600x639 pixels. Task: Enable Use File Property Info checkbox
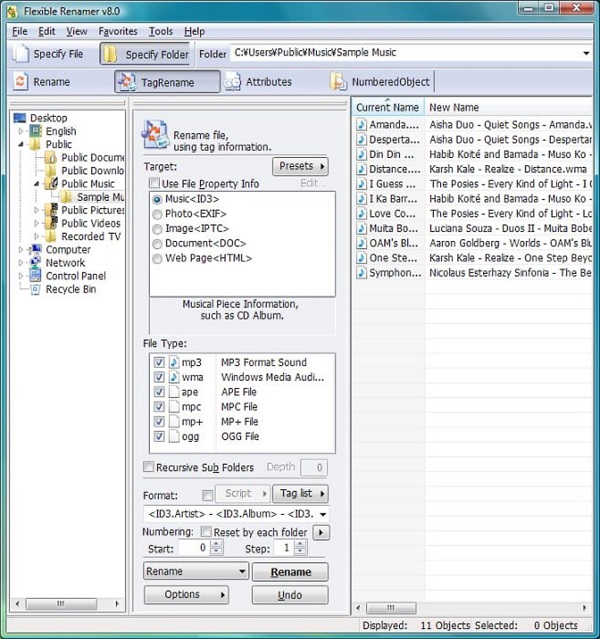pos(154,184)
